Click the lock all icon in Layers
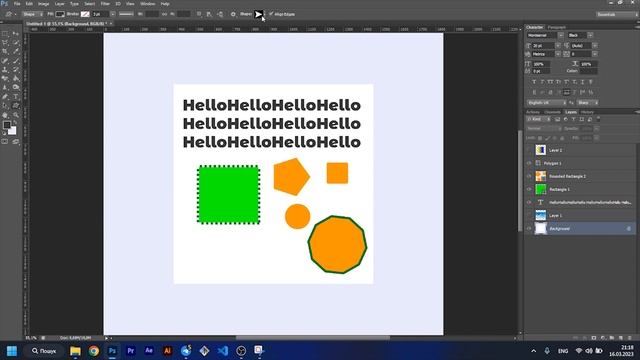Image resolution: width=640 pixels, height=360 pixels. 562,138
